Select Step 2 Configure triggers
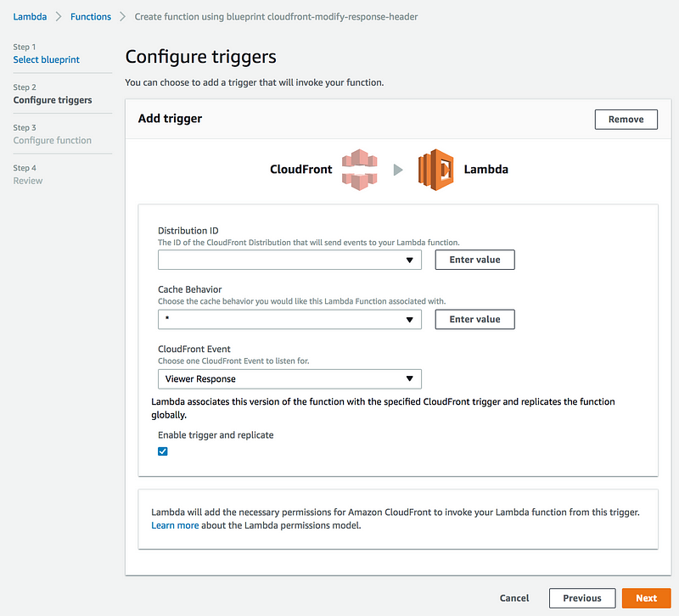679x616 pixels. 53,100
